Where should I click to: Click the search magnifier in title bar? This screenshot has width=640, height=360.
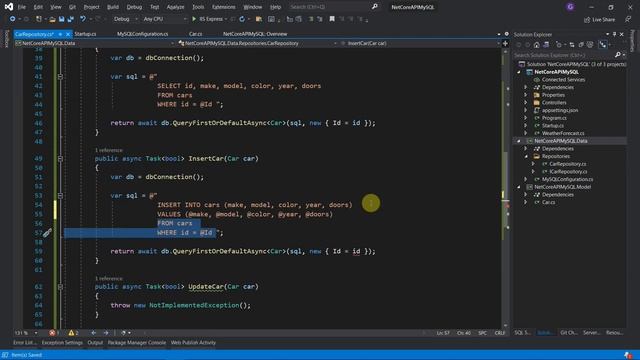pyautogui.click(x=375, y=7)
